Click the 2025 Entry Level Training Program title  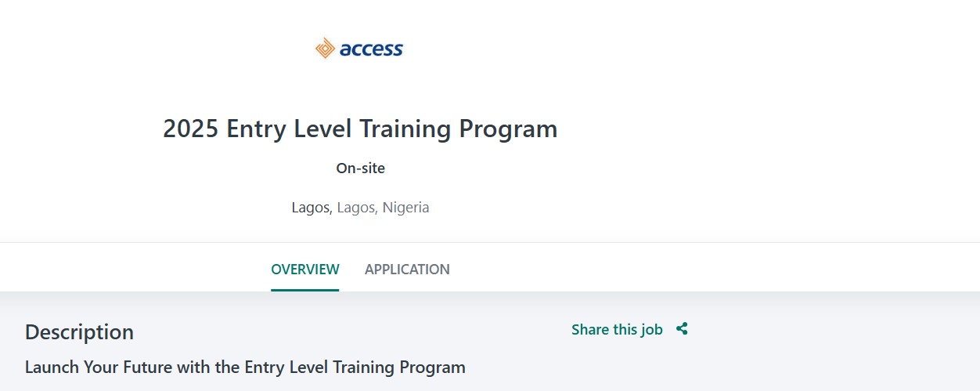[x=360, y=129]
